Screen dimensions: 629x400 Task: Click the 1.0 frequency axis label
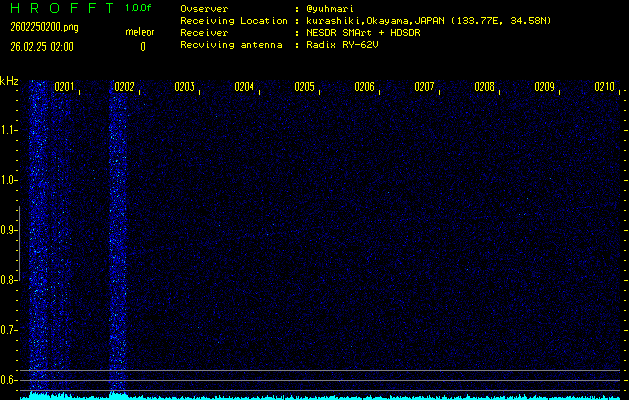point(9,180)
